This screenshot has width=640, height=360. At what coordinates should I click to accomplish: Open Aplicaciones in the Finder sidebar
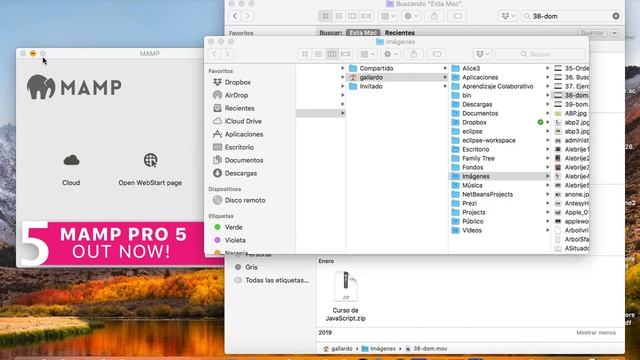pos(244,134)
